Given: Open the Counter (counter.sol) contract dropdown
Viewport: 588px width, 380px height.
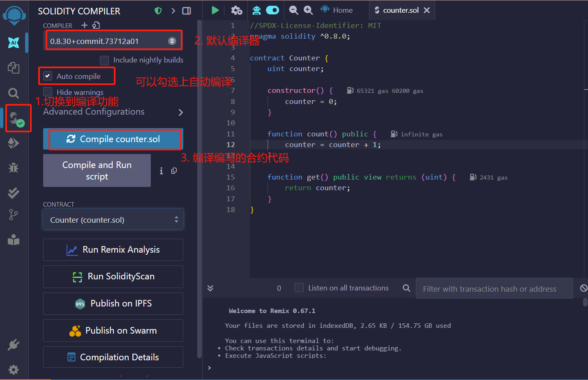Looking at the screenshot, I should click(113, 220).
